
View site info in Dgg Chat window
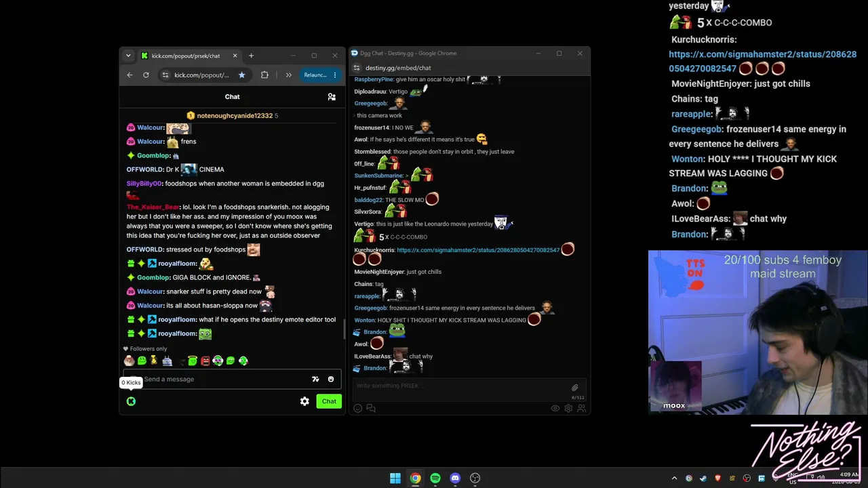pyautogui.click(x=357, y=68)
